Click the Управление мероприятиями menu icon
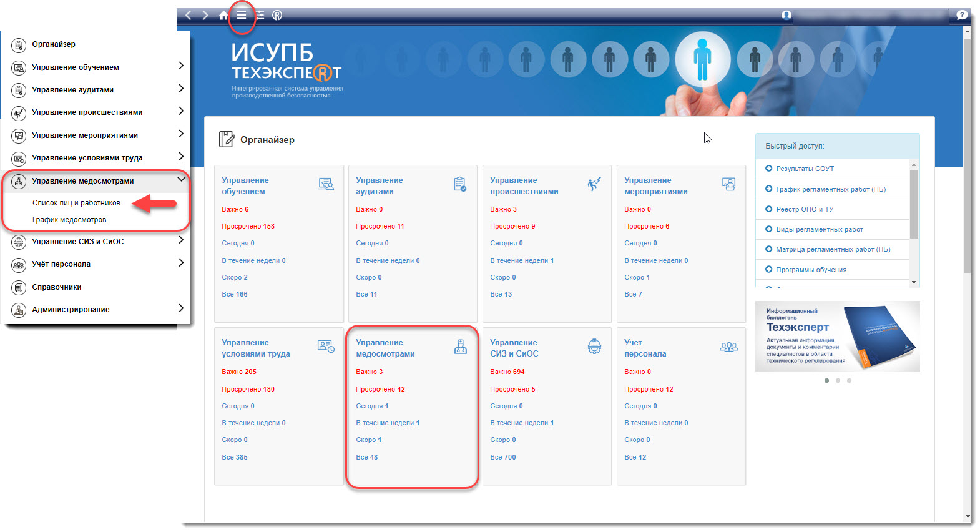The image size is (980, 532). tap(19, 135)
